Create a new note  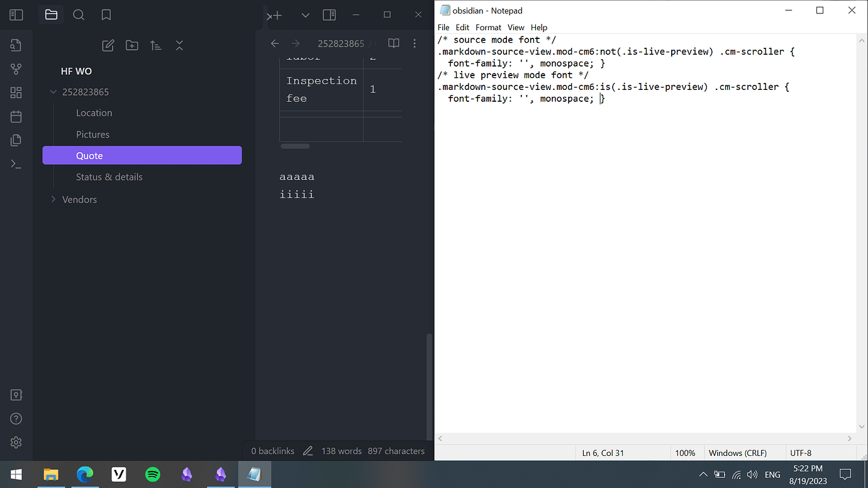(108, 45)
